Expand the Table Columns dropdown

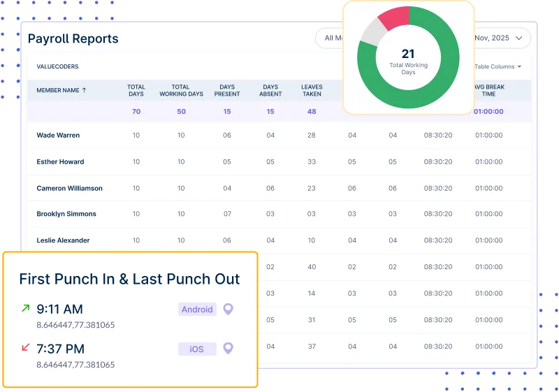pyautogui.click(x=498, y=66)
